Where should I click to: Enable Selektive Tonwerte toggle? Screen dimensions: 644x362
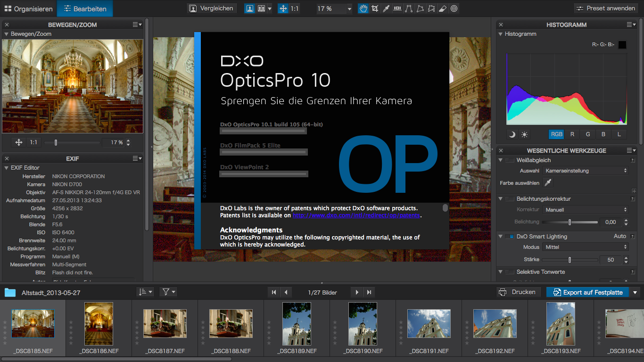510,272
